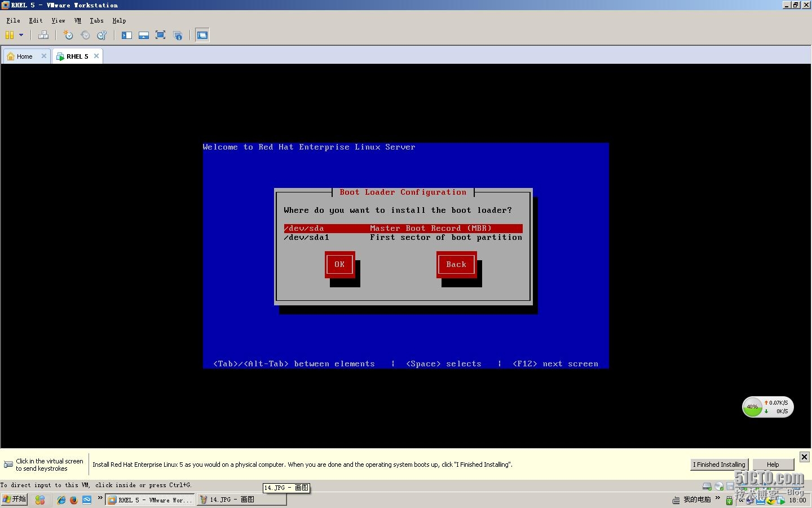The image size is (812, 508).
Task: Open the Edit menu
Action: tap(36, 20)
